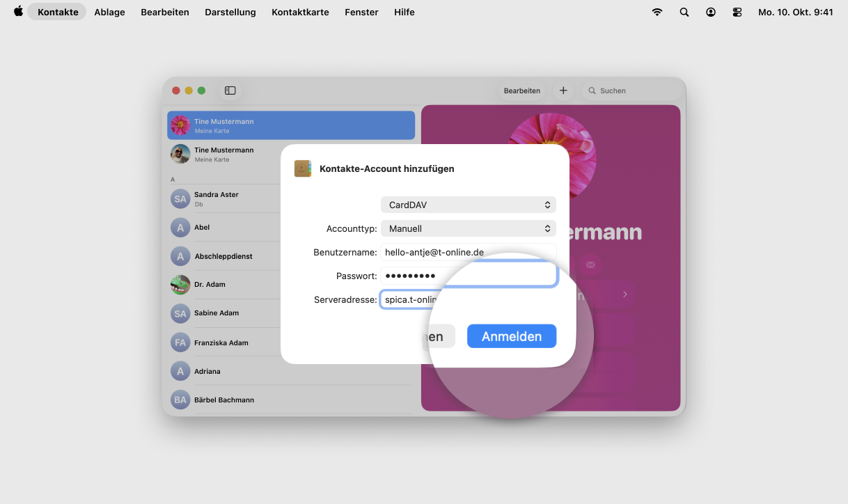Click the Wi-Fi status icon
The height and width of the screenshot is (504, 848).
[657, 12]
